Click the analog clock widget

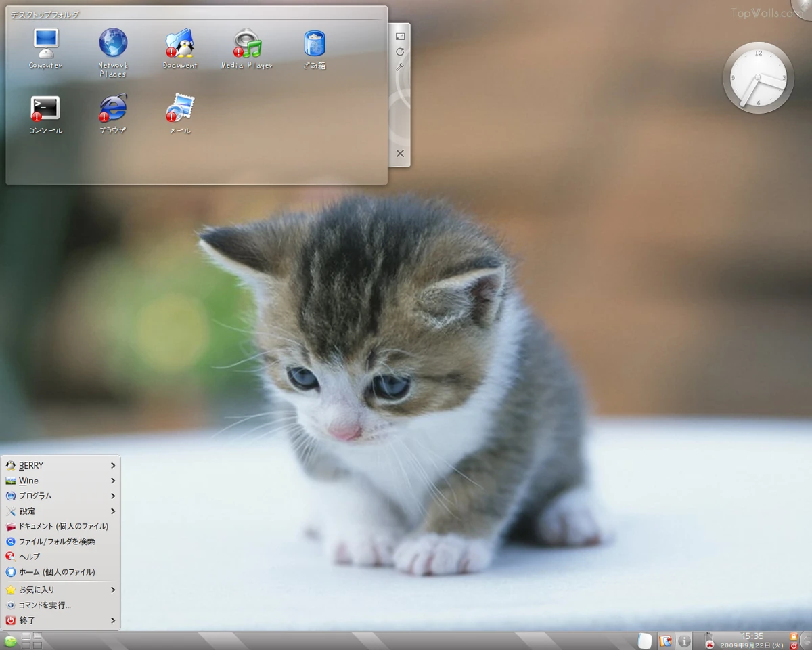click(758, 78)
